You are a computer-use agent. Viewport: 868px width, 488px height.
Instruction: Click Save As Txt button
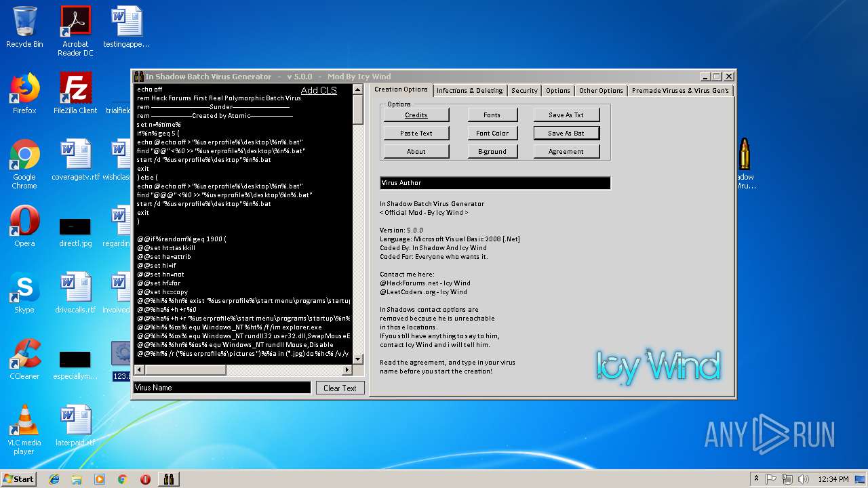click(566, 115)
